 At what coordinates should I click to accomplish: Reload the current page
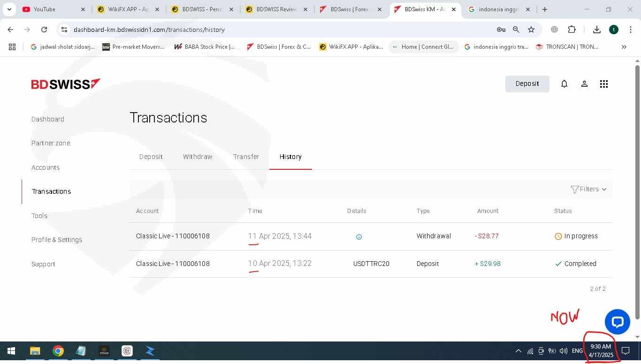coord(44,30)
